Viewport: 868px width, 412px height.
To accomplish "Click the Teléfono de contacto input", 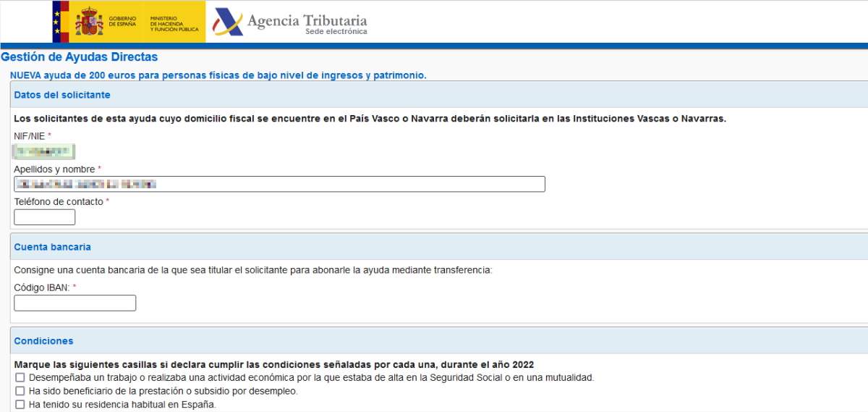I will [x=45, y=217].
